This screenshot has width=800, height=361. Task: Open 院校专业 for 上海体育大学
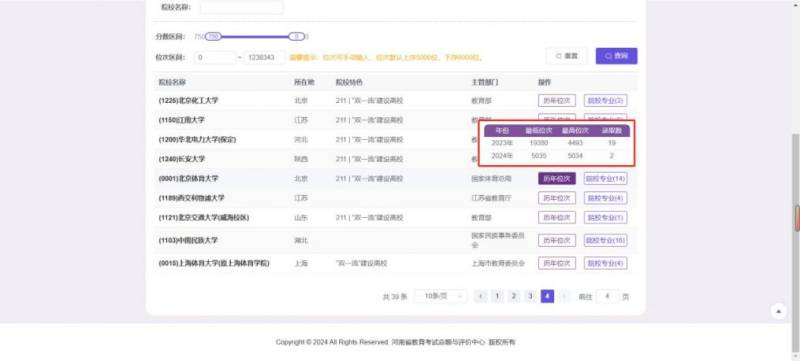[606, 263]
